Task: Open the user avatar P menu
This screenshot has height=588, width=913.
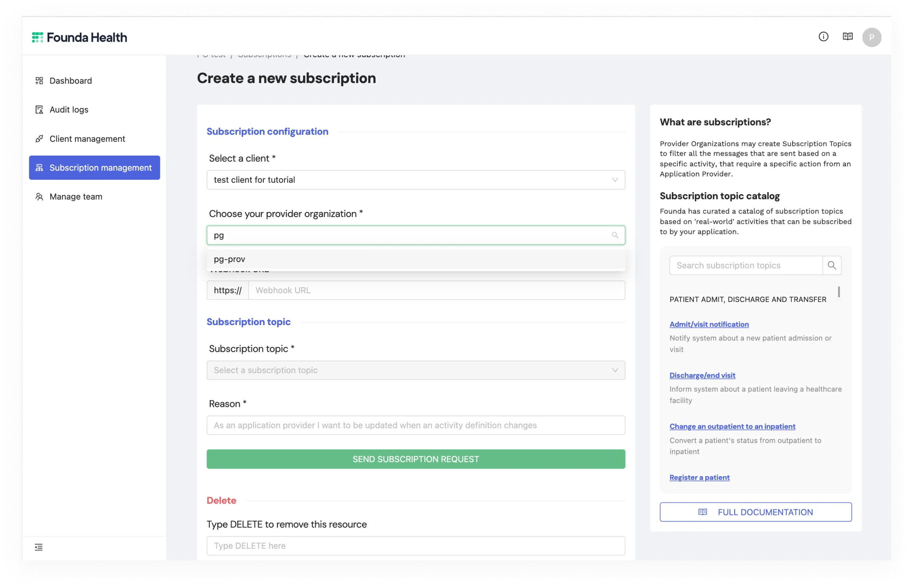Action: [x=871, y=37]
